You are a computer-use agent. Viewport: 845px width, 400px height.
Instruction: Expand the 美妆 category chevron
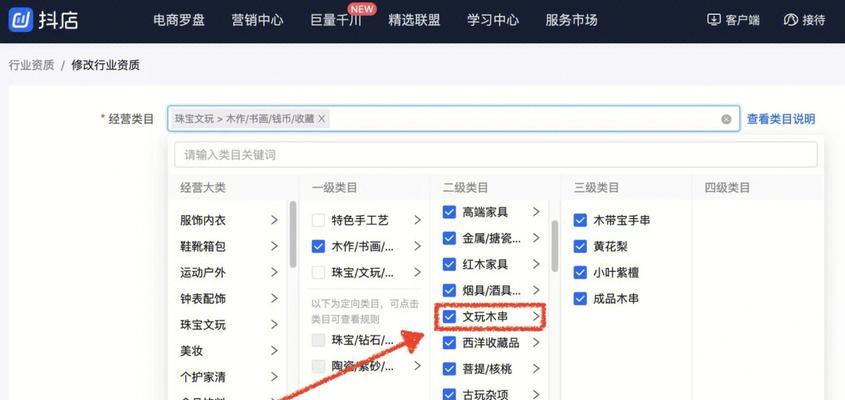click(x=274, y=350)
